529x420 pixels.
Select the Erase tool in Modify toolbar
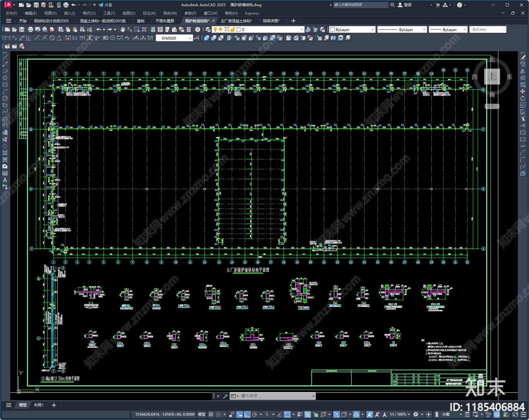523,58
